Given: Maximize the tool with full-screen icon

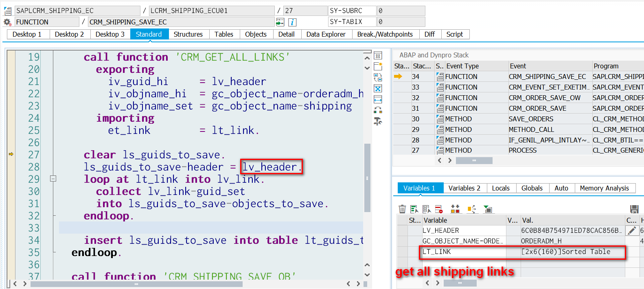Looking at the screenshot, I should [378, 88].
